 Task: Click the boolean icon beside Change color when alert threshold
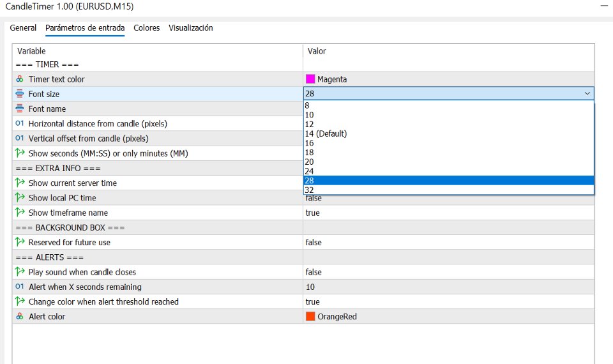click(20, 301)
